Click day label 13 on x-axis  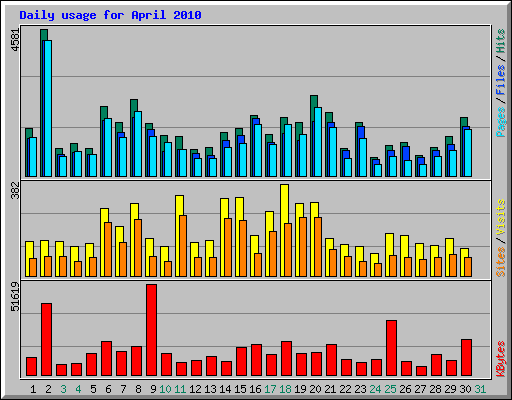pyautogui.click(x=210, y=389)
